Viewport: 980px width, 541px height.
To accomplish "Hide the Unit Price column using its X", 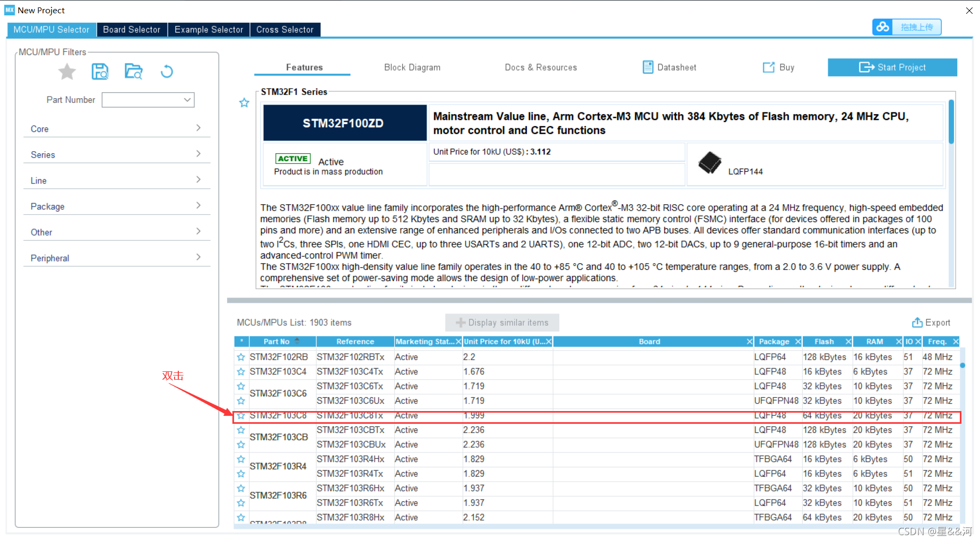I will pos(549,342).
